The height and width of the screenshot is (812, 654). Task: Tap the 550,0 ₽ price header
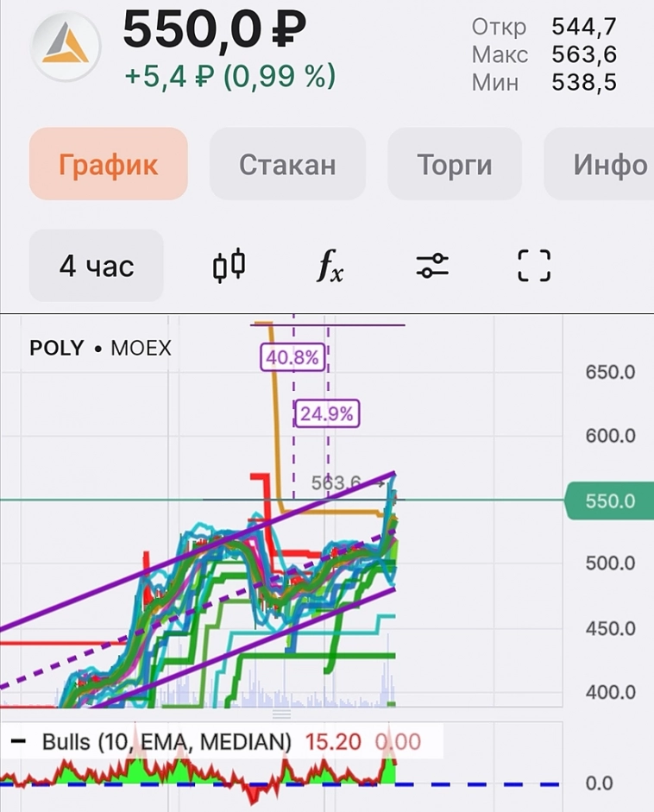coord(214,32)
